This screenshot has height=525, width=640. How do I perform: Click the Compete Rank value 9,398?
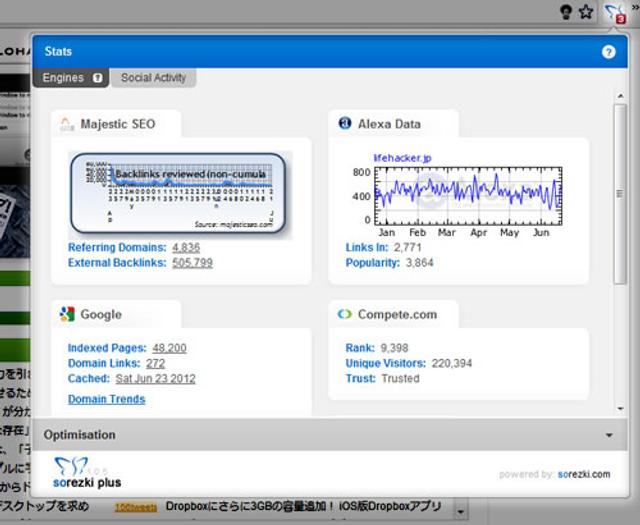pos(394,348)
